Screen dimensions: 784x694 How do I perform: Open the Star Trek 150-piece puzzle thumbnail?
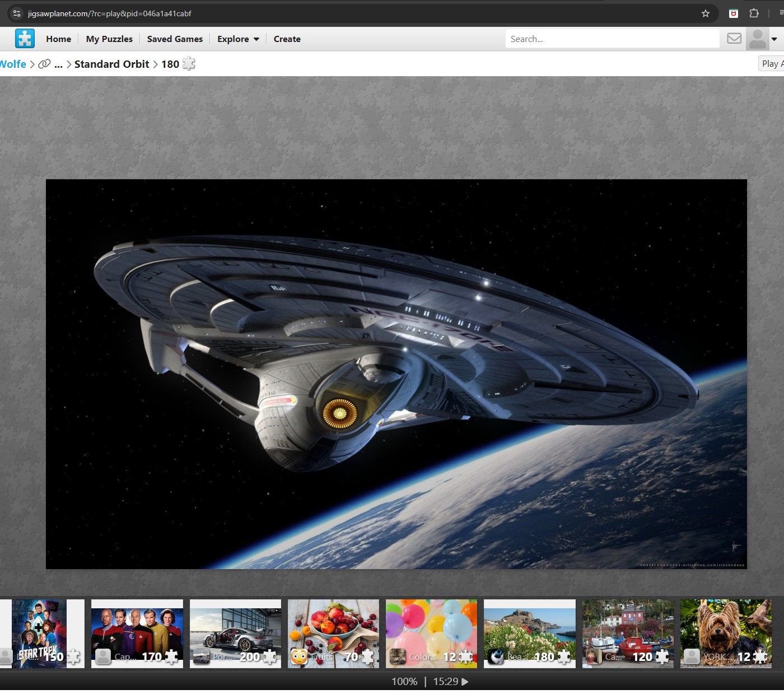coord(42,634)
